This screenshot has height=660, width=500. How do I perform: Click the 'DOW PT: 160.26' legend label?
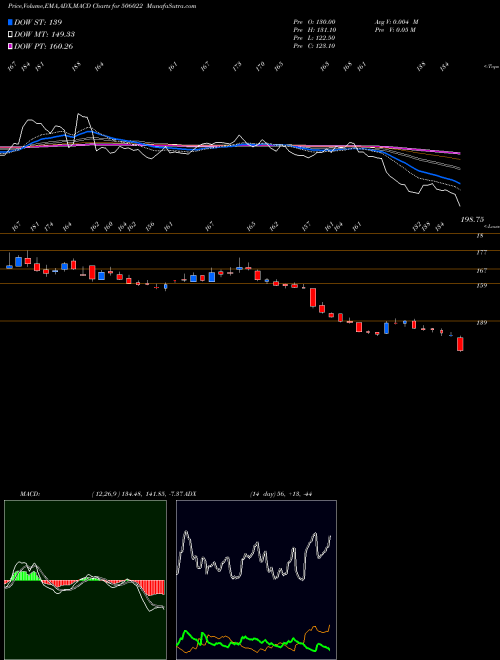pyautogui.click(x=43, y=46)
